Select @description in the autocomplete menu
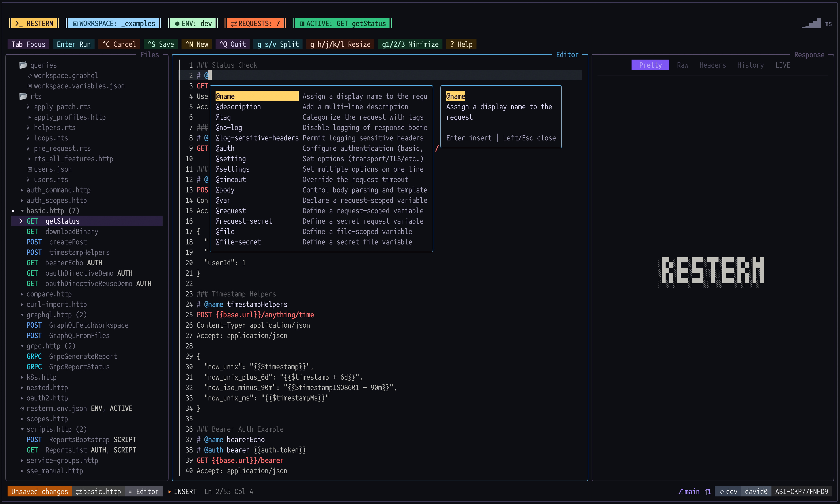The image size is (840, 504). pos(321,107)
